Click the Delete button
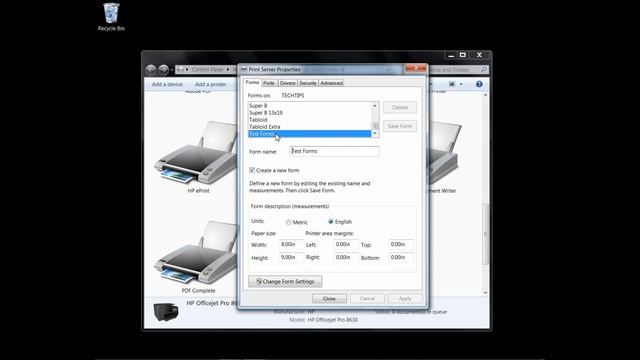The width and height of the screenshot is (640, 360). [x=400, y=107]
